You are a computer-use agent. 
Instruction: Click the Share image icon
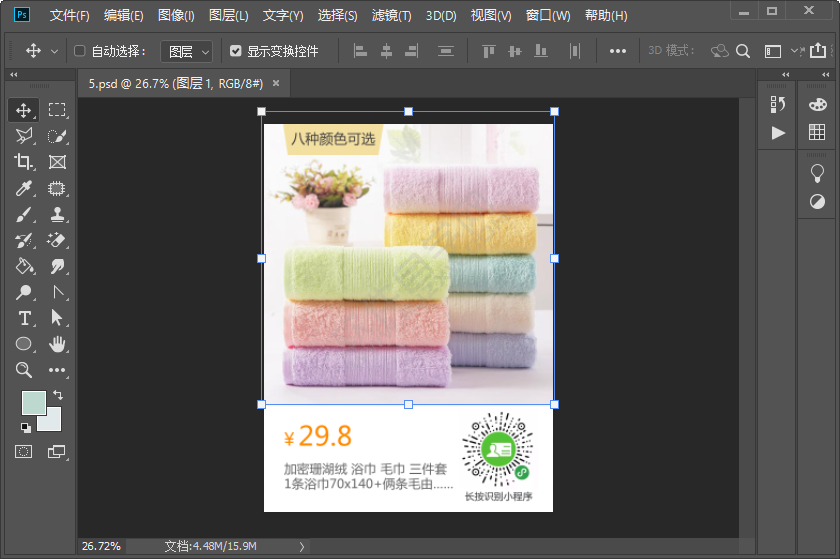point(818,50)
